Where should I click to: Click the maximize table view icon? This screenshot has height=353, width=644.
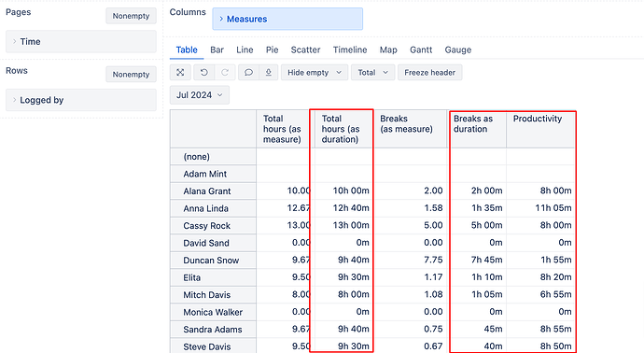click(x=180, y=72)
